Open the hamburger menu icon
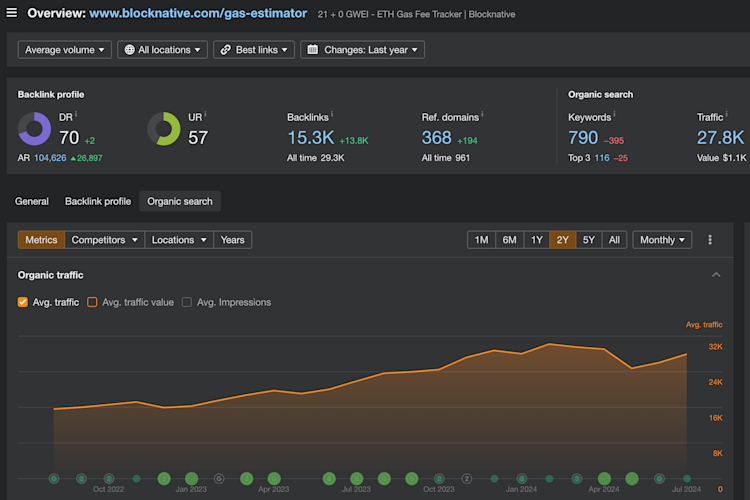The image size is (750, 500). click(x=11, y=12)
